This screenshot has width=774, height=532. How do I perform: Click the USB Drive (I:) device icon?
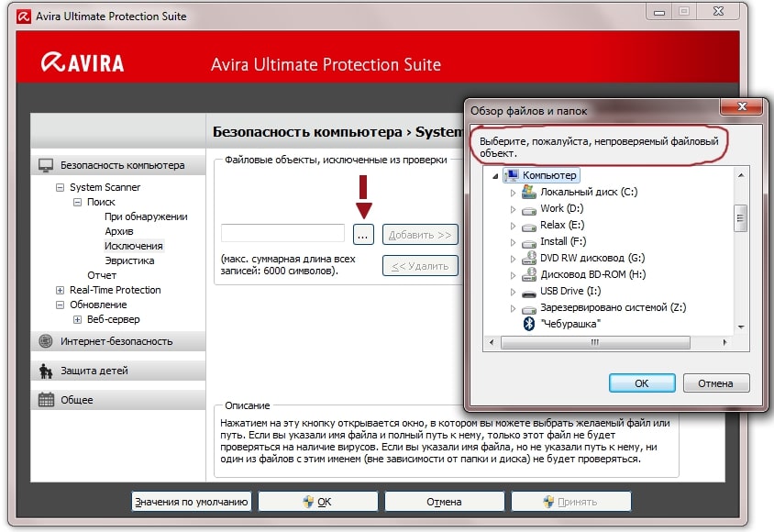pos(528,294)
